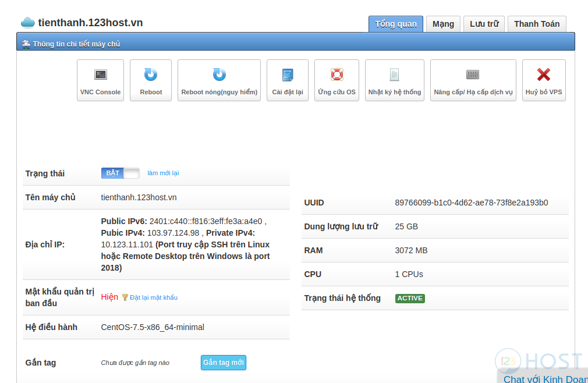The width and height of the screenshot is (588, 383).
Task: Click Hiện to reveal the admin password
Action: pyautogui.click(x=109, y=297)
